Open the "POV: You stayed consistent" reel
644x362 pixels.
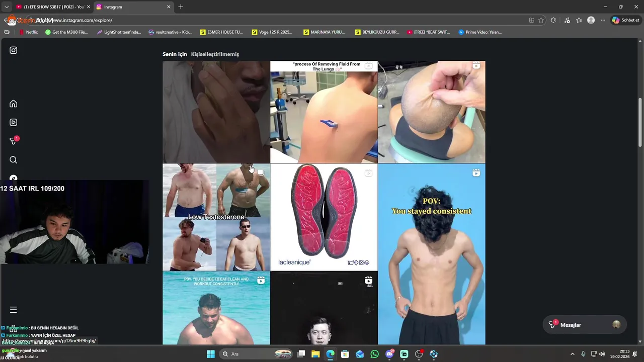pyautogui.click(x=432, y=254)
